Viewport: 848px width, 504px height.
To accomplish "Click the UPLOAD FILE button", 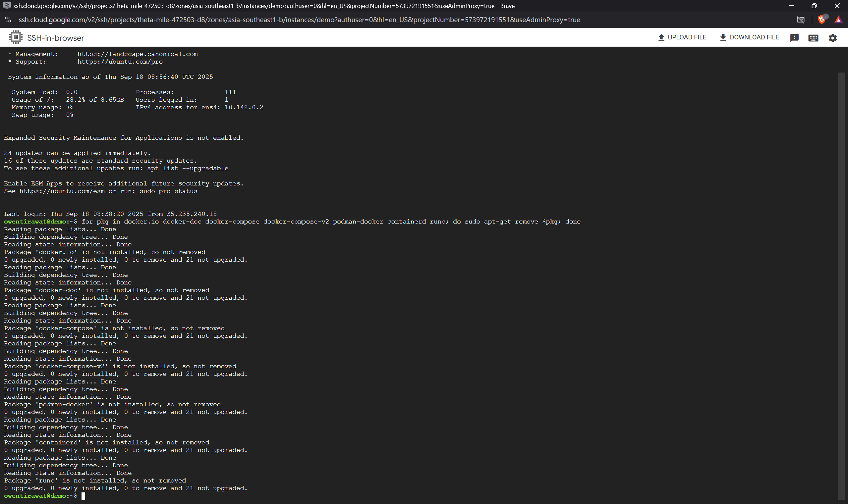I will tap(682, 37).
